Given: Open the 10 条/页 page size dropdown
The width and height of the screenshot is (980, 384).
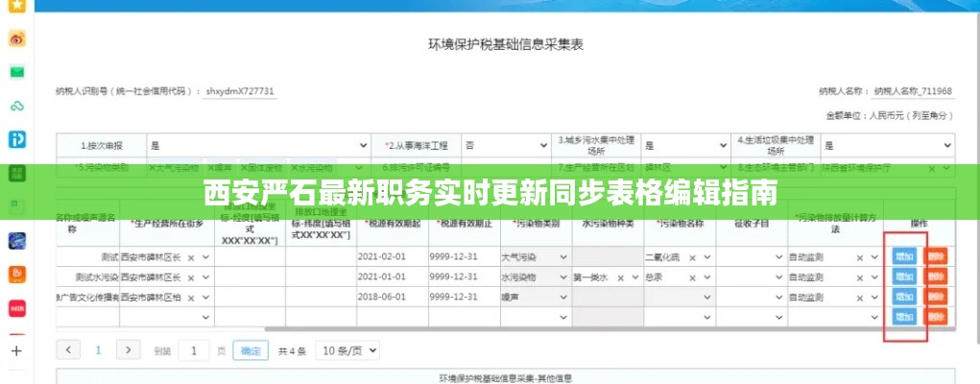Looking at the screenshot, I should tap(347, 350).
